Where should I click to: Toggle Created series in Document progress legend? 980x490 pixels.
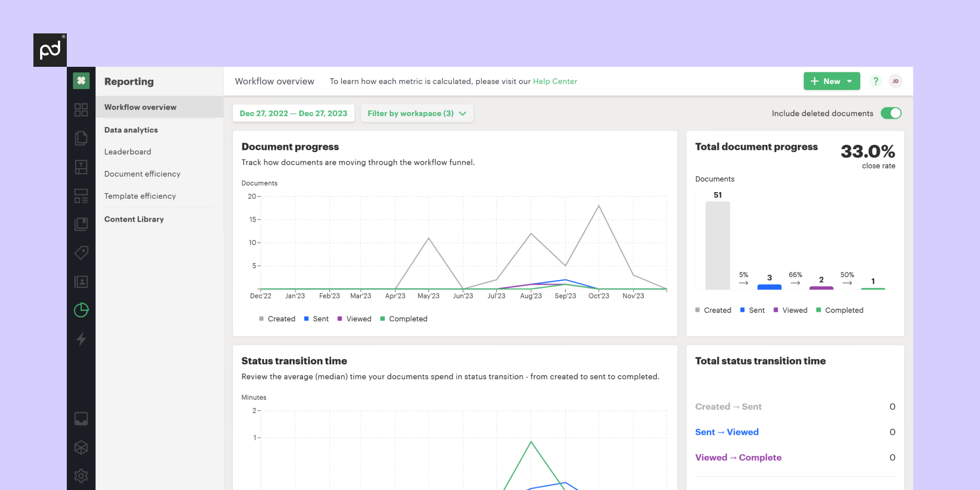pyautogui.click(x=277, y=319)
